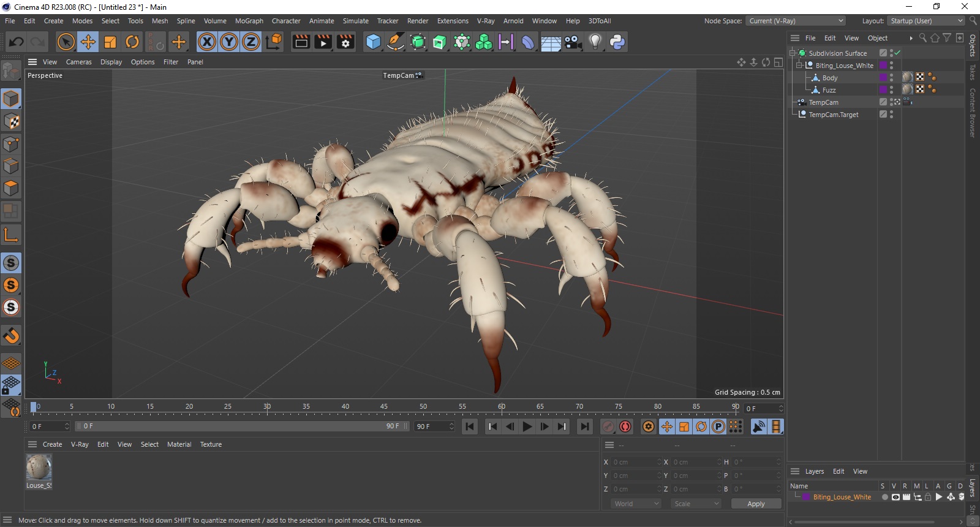This screenshot has width=980, height=527.
Task: Toggle Z-axis lock
Action: click(251, 42)
